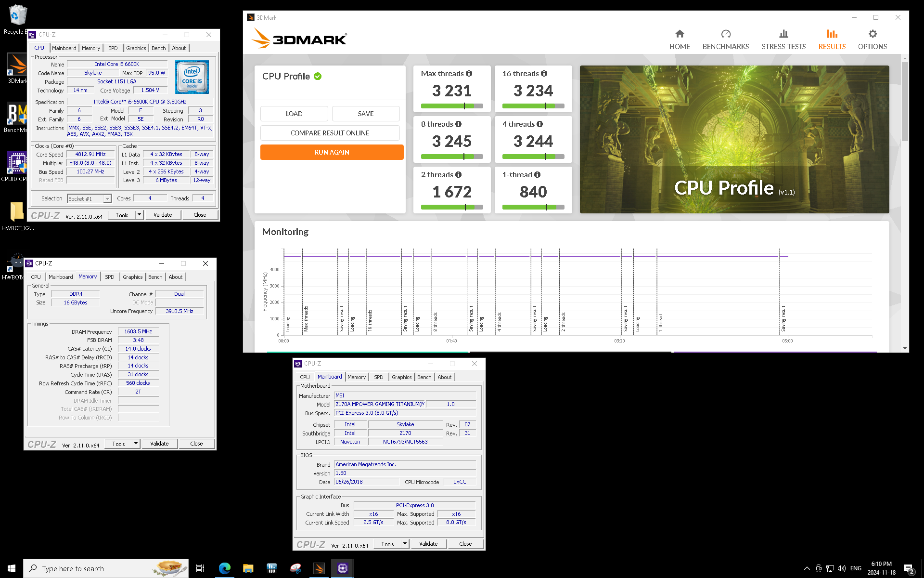Image resolution: width=924 pixels, height=578 pixels.
Task: Show hidden tray icons chevron
Action: coord(807,568)
